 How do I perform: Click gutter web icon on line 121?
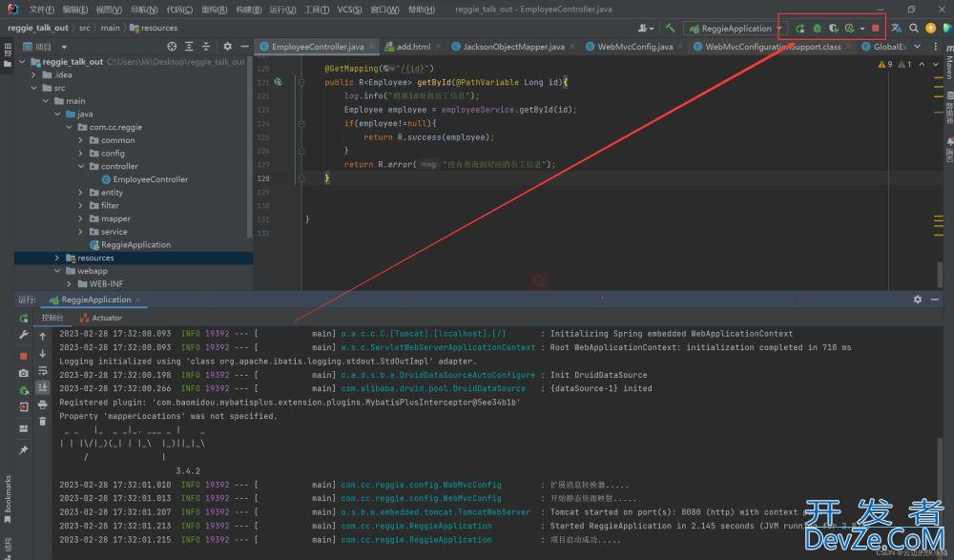tap(278, 81)
